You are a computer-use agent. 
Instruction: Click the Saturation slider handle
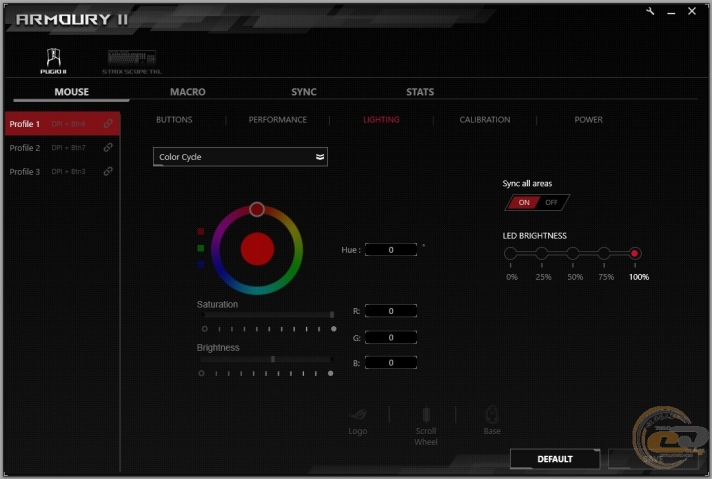click(x=332, y=314)
